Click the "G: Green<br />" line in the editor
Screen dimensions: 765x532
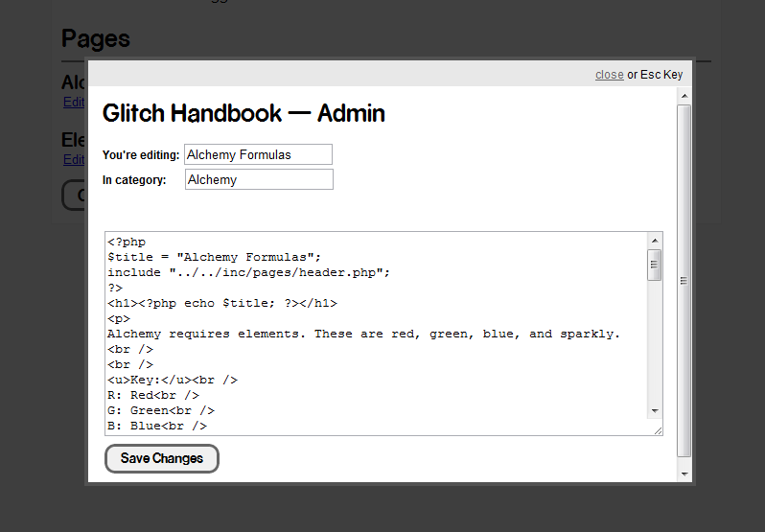coord(160,410)
